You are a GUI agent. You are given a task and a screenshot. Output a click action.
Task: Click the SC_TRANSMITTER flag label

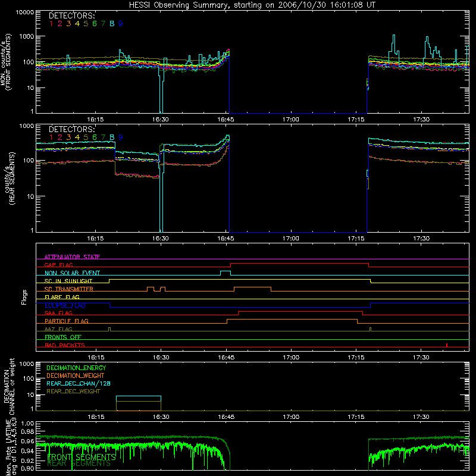click(69, 289)
